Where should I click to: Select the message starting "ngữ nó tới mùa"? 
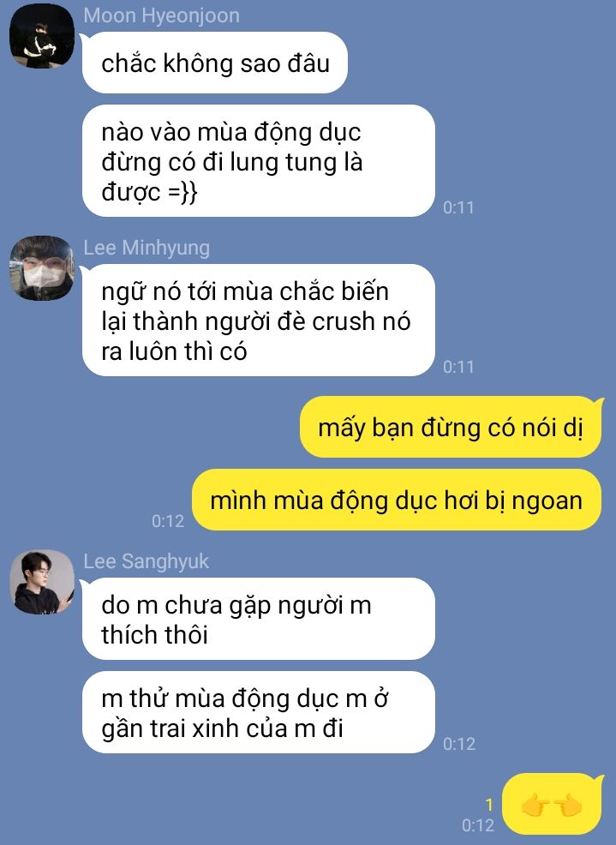tap(258, 321)
